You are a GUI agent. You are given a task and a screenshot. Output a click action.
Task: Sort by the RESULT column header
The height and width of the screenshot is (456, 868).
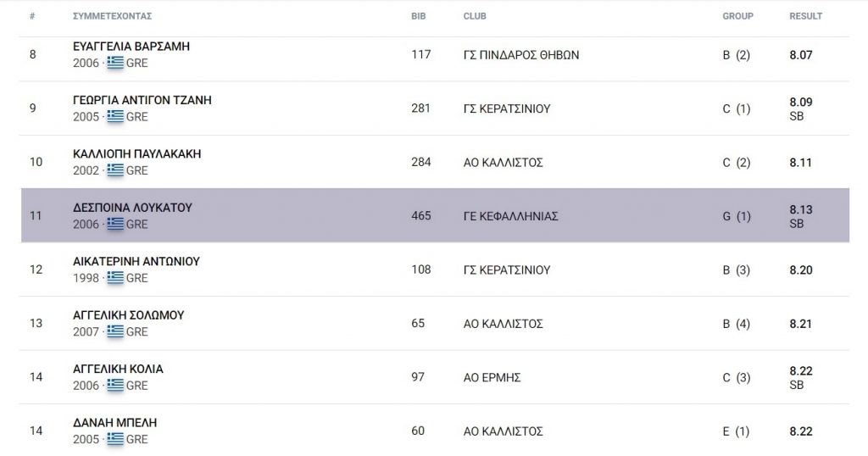click(805, 16)
